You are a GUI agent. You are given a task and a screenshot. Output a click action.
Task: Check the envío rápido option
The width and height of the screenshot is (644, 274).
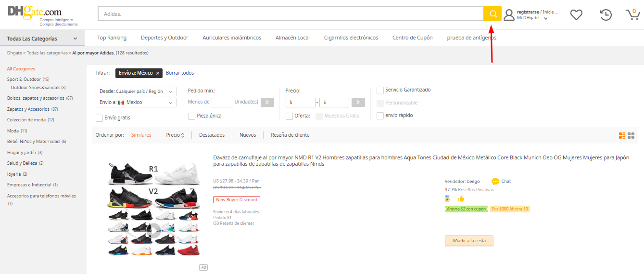point(380,116)
